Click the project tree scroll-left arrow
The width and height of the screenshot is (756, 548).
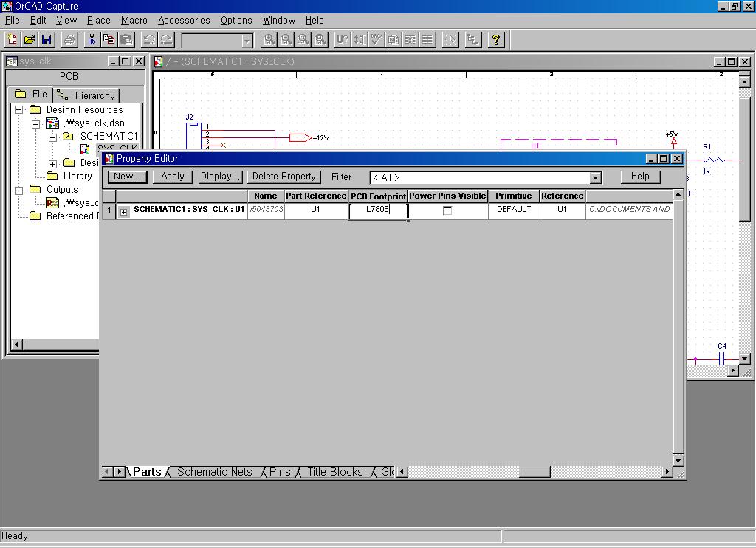[x=17, y=344]
